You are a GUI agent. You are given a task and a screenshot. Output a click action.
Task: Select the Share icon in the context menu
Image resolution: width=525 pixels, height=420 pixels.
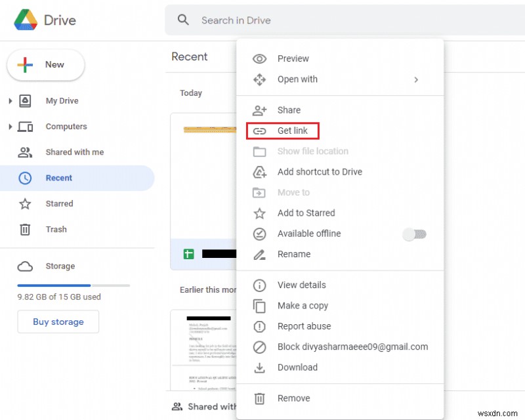[260, 110]
